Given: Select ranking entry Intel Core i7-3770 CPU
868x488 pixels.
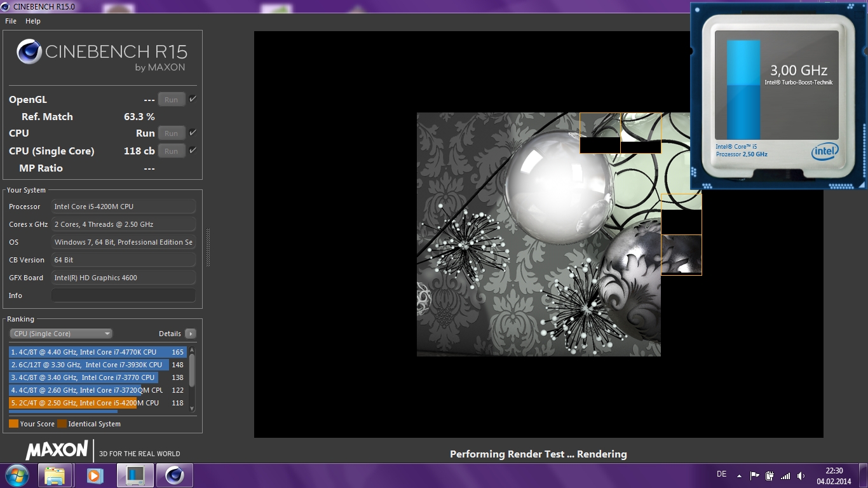Looking at the screenshot, I should (97, 377).
